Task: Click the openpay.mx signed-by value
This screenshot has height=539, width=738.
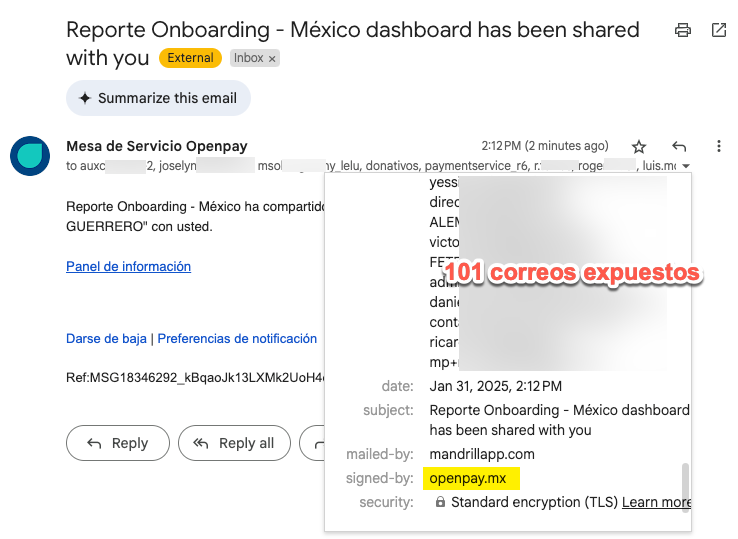Action: [468, 478]
